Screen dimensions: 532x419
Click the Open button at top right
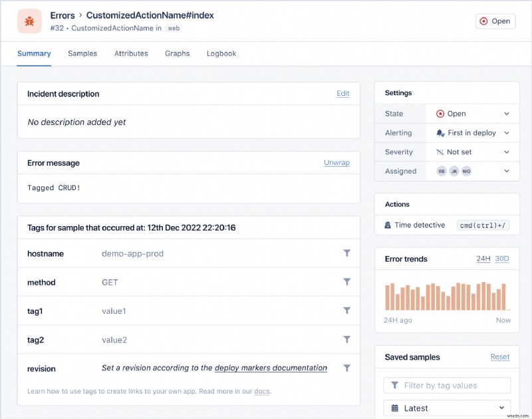pyautogui.click(x=495, y=21)
